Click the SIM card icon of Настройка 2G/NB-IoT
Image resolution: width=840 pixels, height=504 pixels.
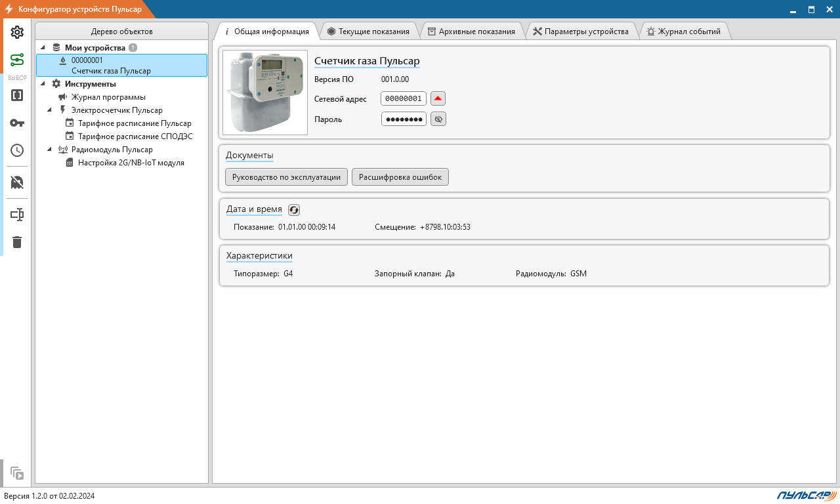pos(70,163)
